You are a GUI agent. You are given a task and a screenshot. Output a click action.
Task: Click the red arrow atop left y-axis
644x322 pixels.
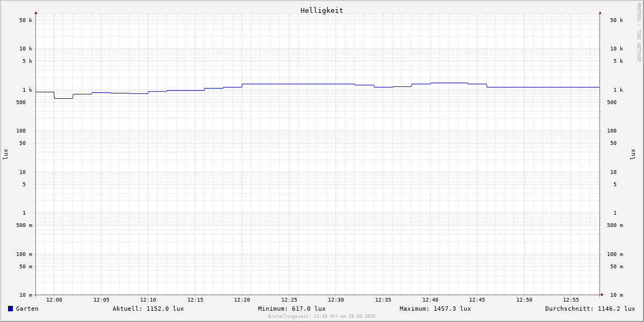coord(36,13)
